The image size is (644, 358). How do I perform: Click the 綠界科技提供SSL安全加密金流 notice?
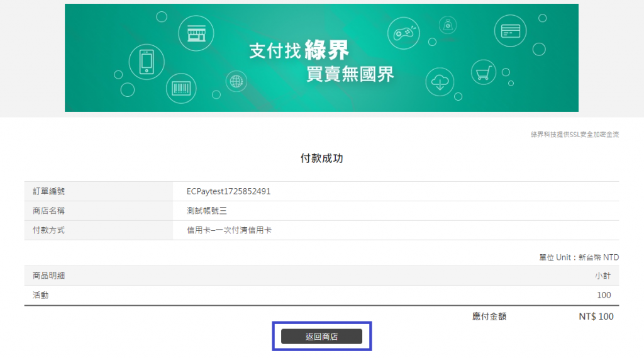click(575, 135)
